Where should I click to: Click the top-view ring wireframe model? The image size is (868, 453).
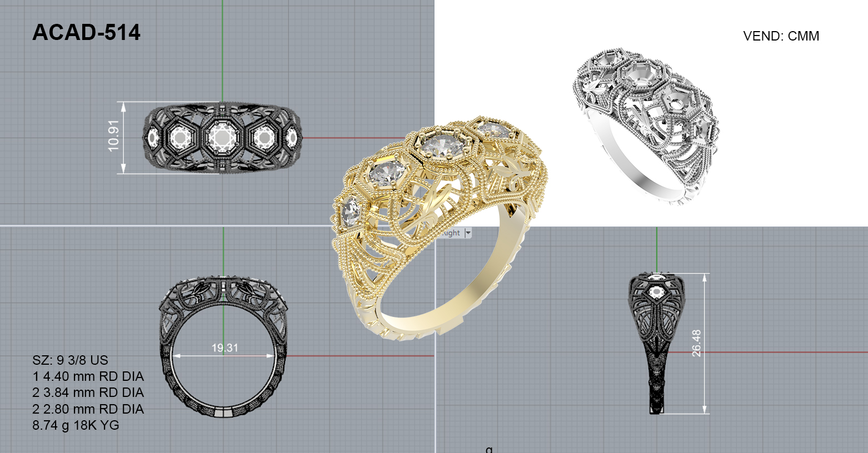coord(222,138)
